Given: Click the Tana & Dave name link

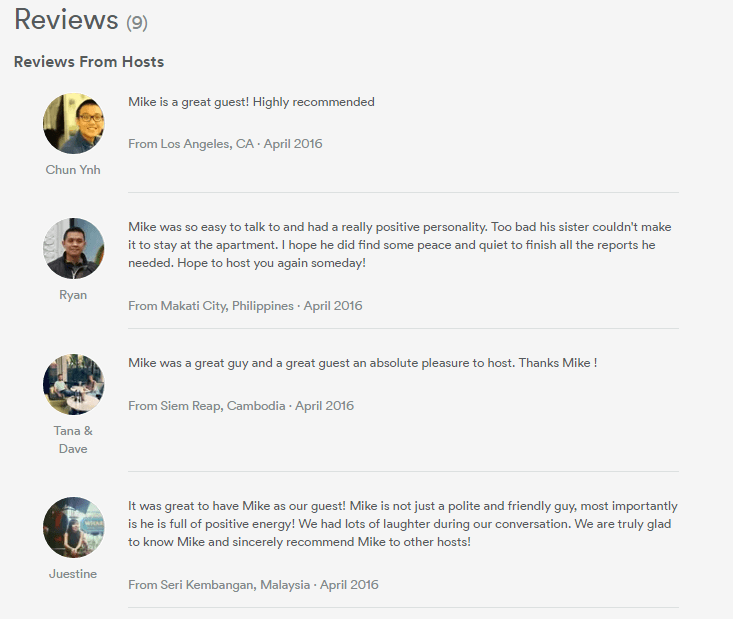Looking at the screenshot, I should tap(73, 439).
